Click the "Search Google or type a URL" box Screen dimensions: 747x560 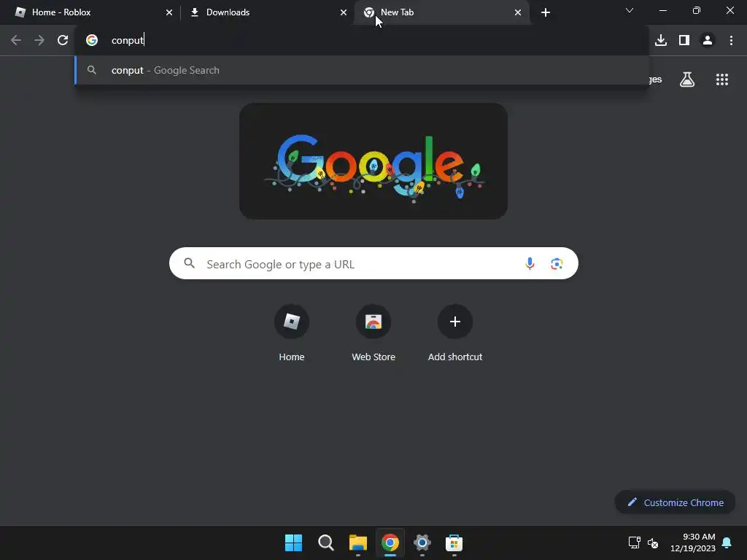click(x=373, y=263)
